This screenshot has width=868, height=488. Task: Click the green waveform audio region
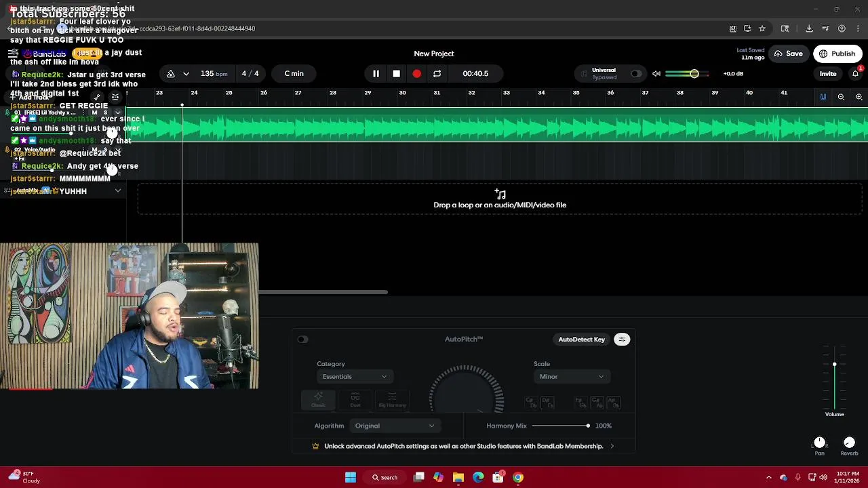[x=497, y=125]
